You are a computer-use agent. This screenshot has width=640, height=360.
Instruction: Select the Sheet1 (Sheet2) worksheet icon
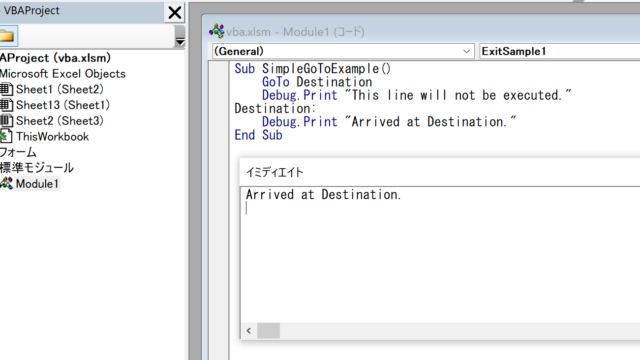pyautogui.click(x=6, y=89)
